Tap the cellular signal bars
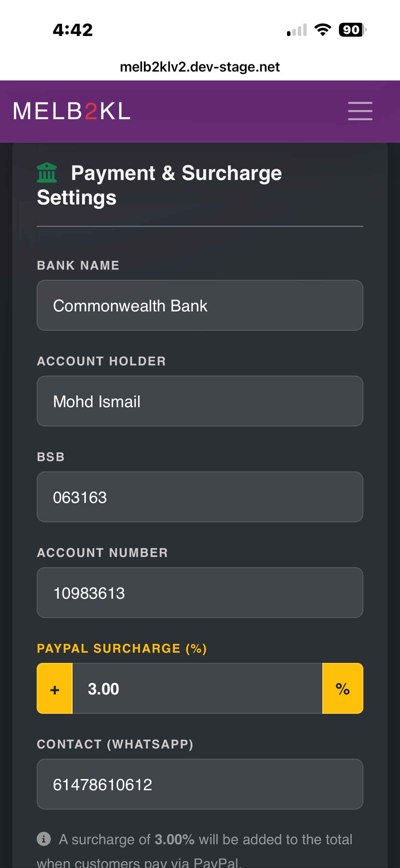Image resolution: width=400 pixels, height=868 pixels. tap(297, 30)
